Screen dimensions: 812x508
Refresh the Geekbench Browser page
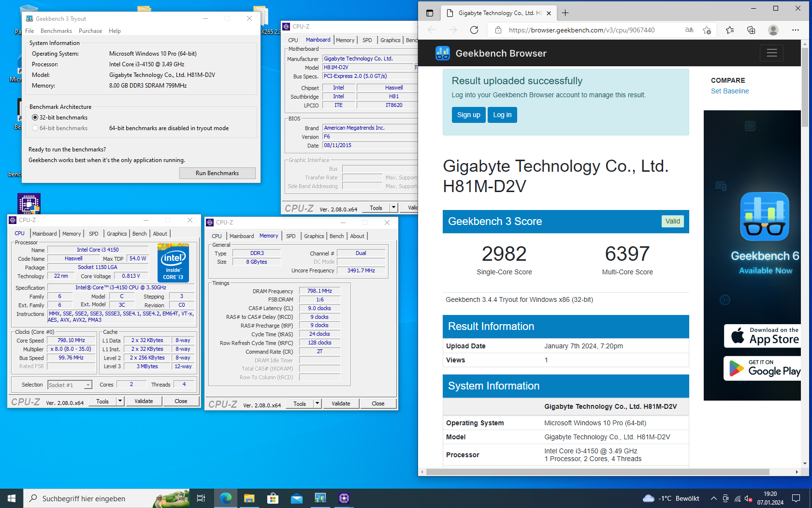coord(474,30)
